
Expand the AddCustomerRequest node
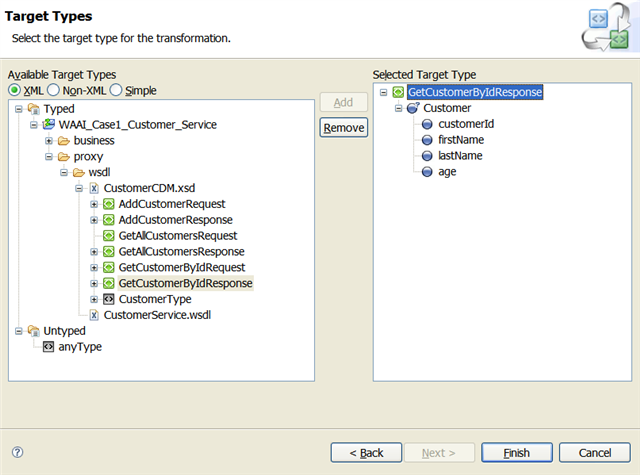(94, 204)
